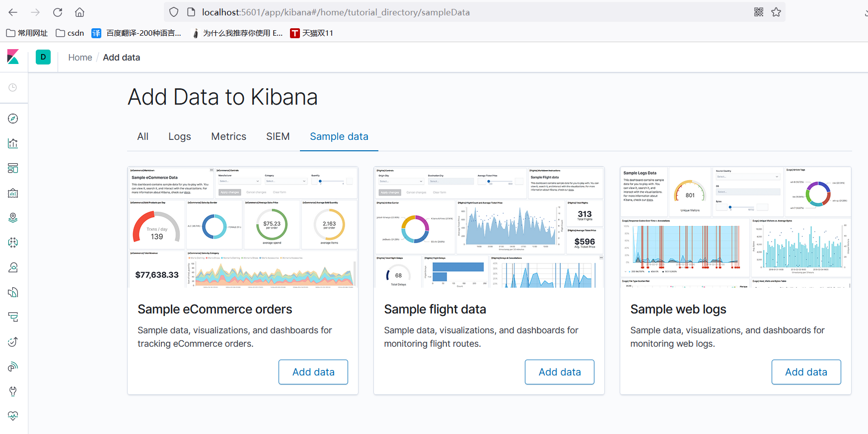
Task: Click Sample web logs title
Action: click(x=678, y=310)
